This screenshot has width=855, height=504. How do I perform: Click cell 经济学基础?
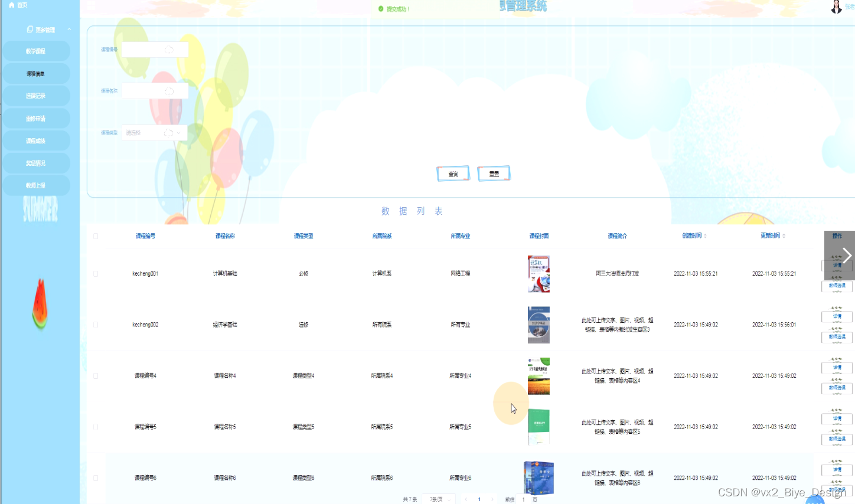(225, 325)
